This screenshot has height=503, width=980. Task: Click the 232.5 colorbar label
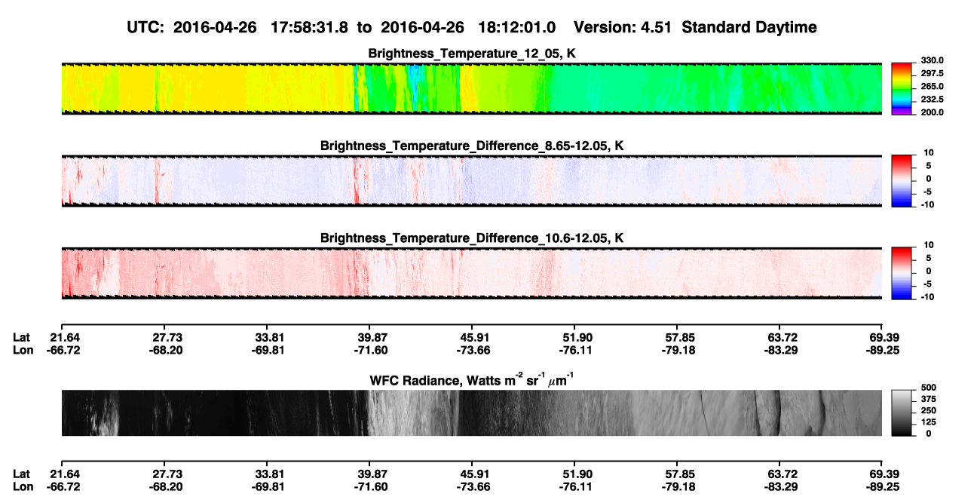(x=932, y=100)
